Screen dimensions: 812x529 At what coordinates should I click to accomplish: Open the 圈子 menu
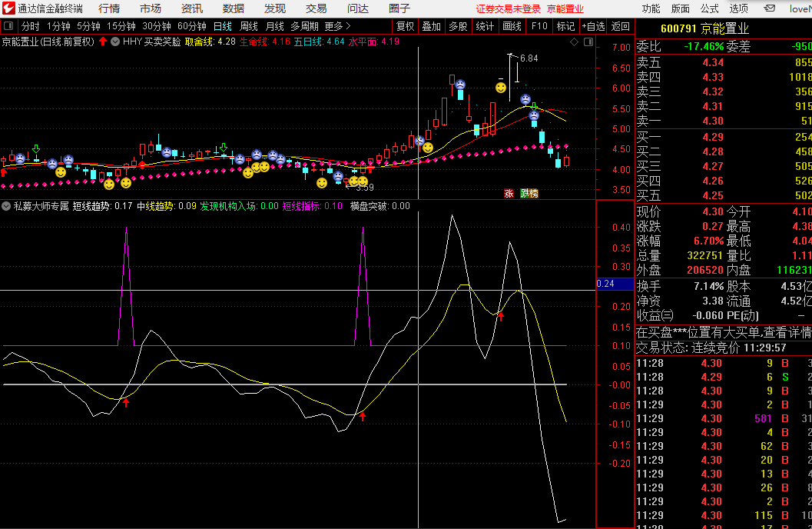coord(399,8)
